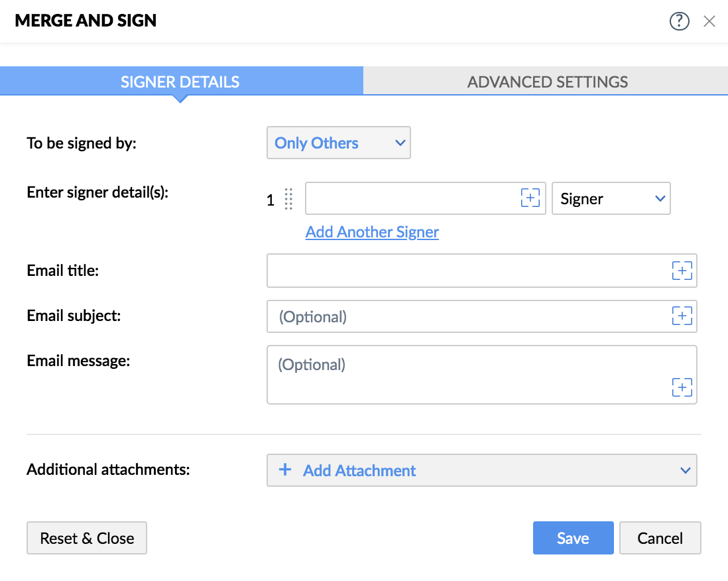Viewport: 728px width, 581px height.
Task: Click merge field icon in Email message
Action: pos(682,387)
